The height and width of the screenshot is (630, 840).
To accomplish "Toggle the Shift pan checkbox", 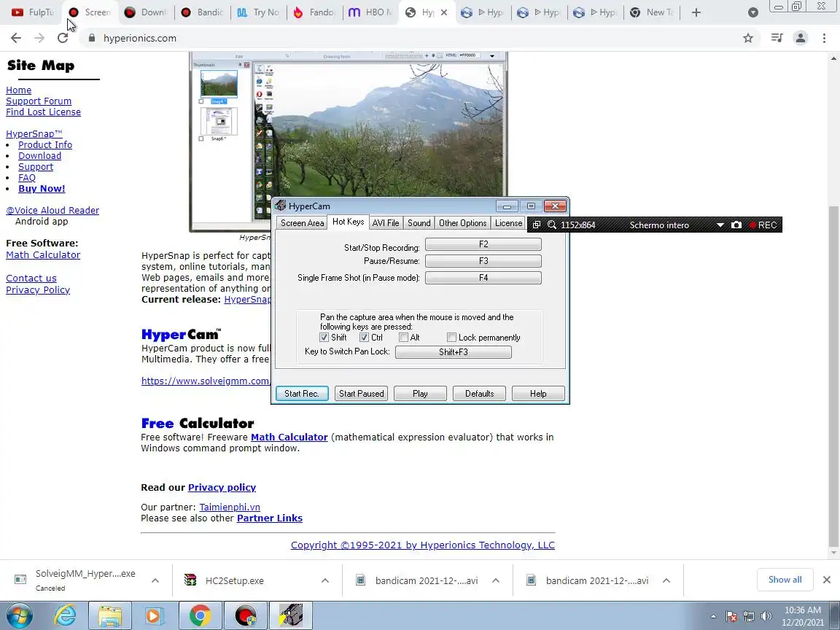I will (x=324, y=338).
